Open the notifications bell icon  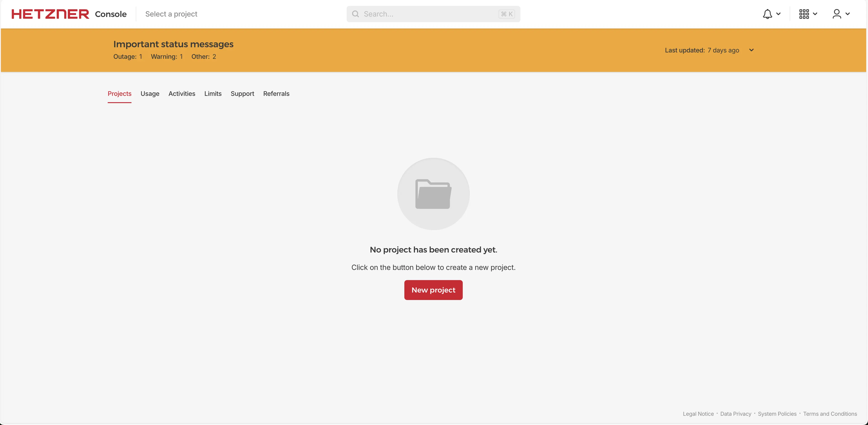767,14
